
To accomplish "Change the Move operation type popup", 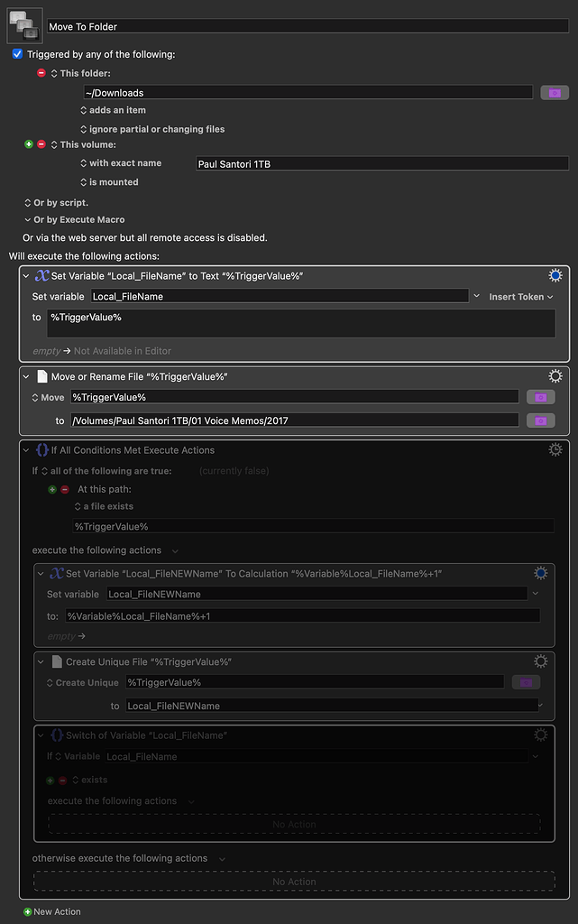I will point(48,398).
